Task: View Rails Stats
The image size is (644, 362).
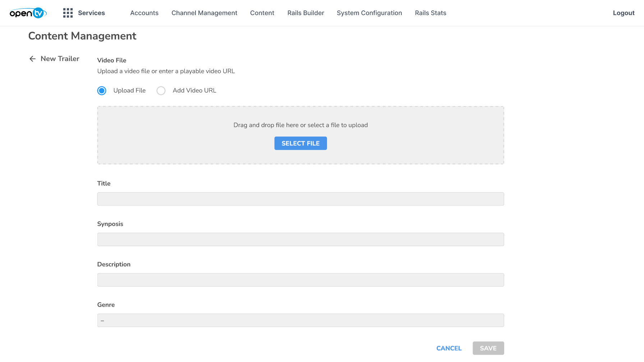Action: 431,13
